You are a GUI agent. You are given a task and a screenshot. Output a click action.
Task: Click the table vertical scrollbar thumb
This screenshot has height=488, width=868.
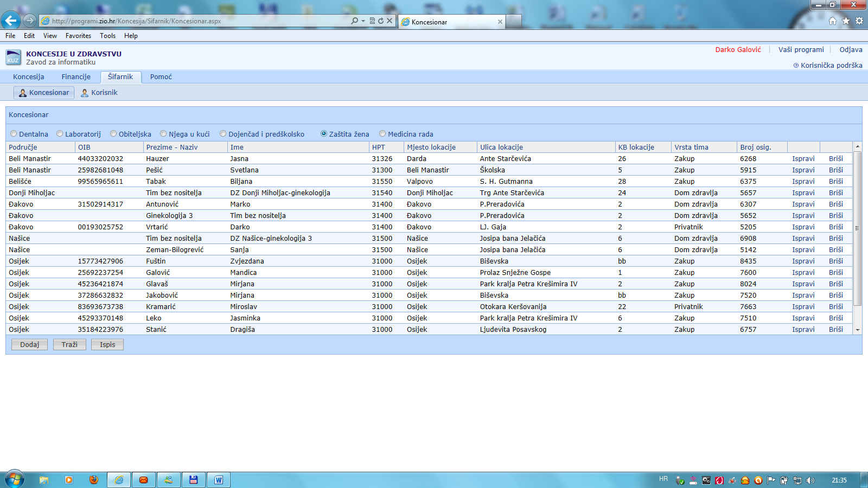[x=858, y=228]
